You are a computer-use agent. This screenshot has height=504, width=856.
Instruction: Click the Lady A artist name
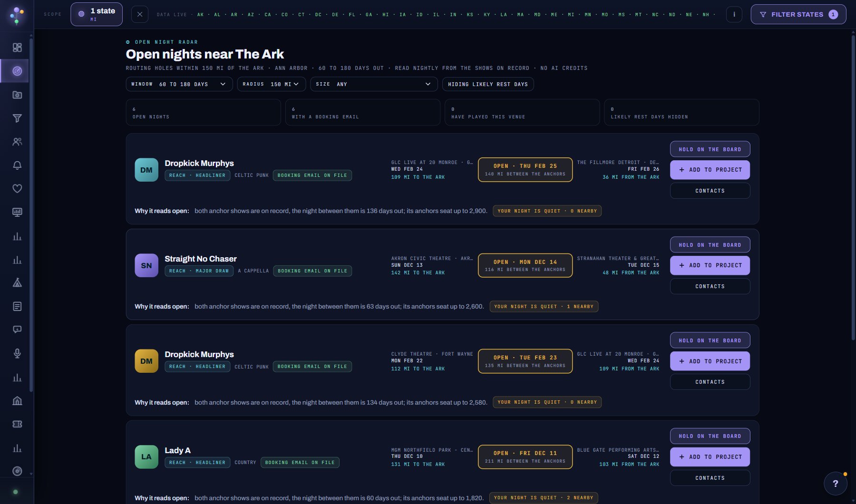[x=177, y=450]
